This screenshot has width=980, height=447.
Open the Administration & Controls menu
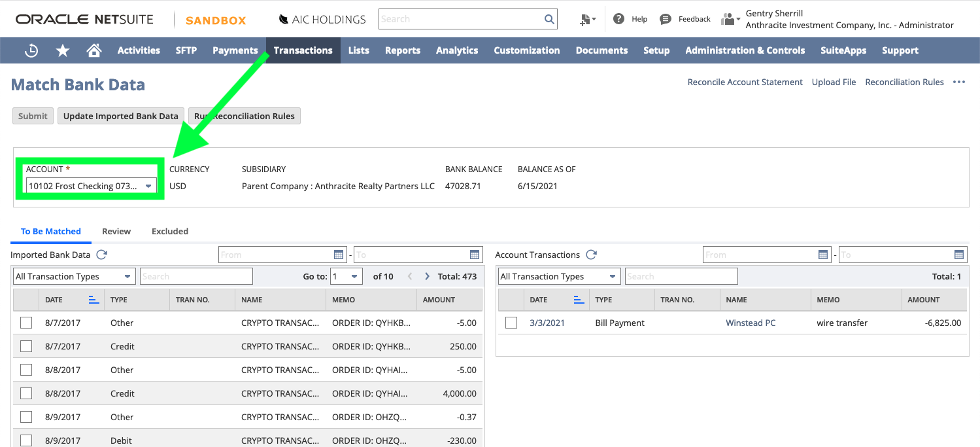(x=745, y=50)
